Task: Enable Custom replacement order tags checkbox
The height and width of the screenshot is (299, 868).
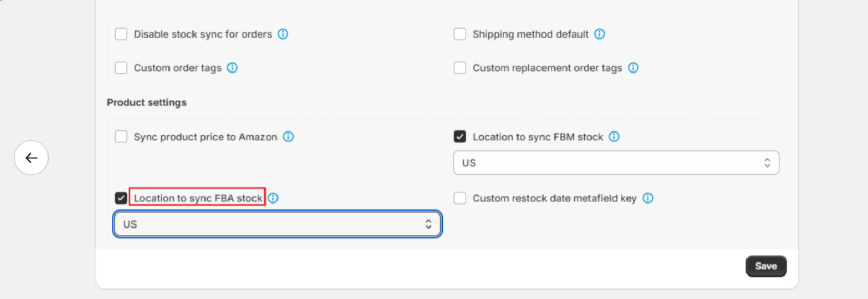Action: 460,68
